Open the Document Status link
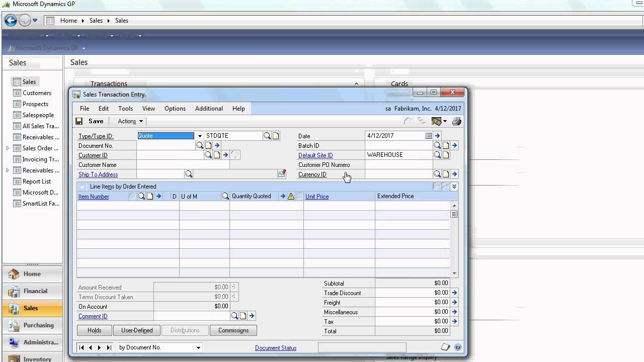Viewport: 644px width, 362px height. click(x=276, y=348)
